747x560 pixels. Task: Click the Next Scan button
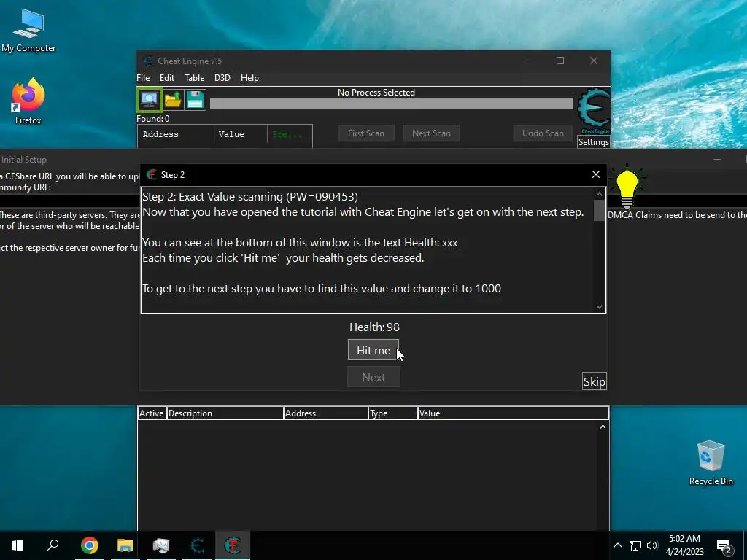[x=431, y=133]
